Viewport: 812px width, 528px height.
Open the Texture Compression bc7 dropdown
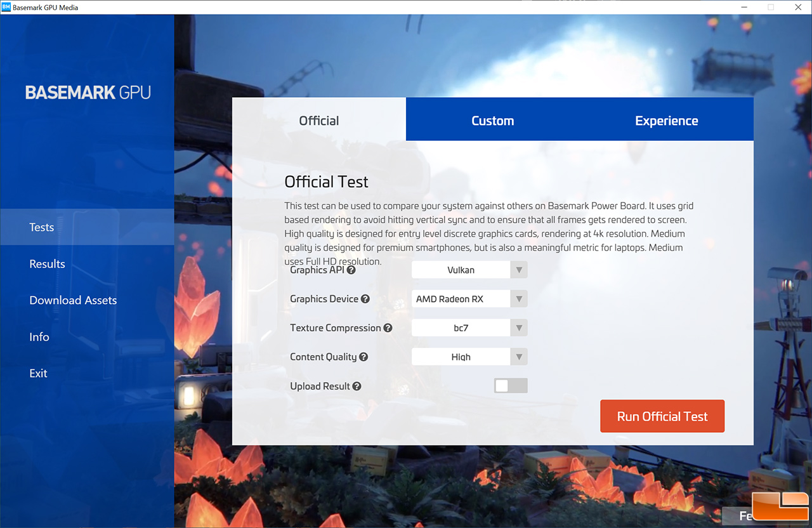point(469,328)
